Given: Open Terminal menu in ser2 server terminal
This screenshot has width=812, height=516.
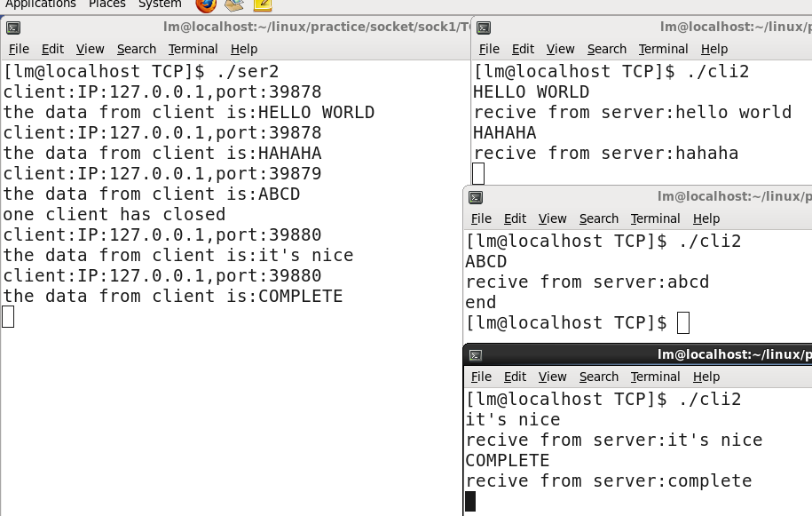Looking at the screenshot, I should [193, 49].
